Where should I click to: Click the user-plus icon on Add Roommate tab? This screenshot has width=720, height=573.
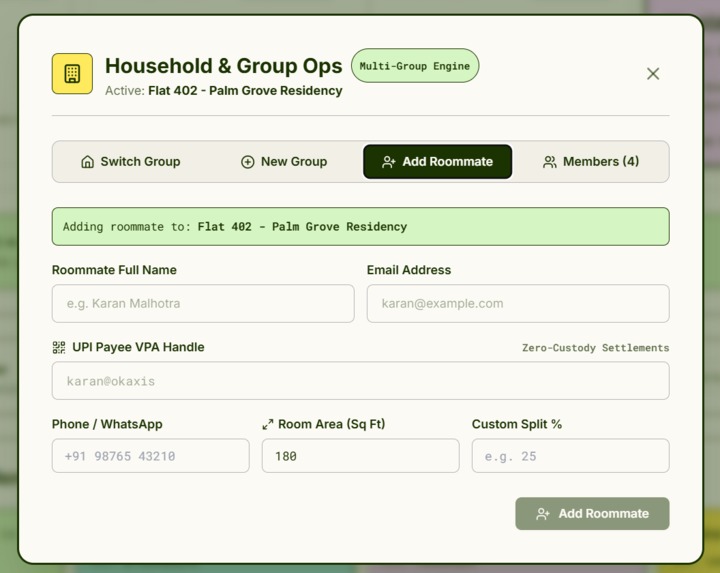tap(388, 162)
